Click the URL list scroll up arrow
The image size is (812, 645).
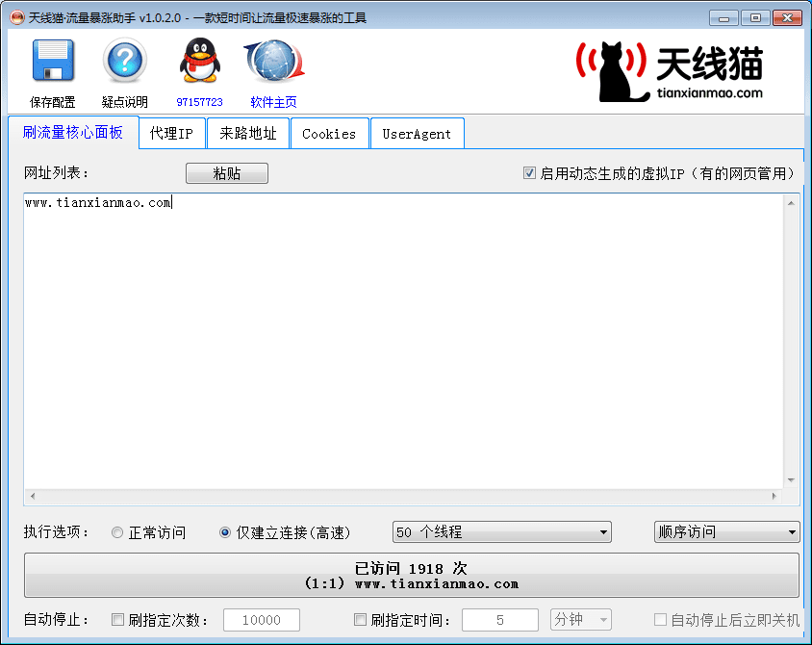(x=791, y=203)
